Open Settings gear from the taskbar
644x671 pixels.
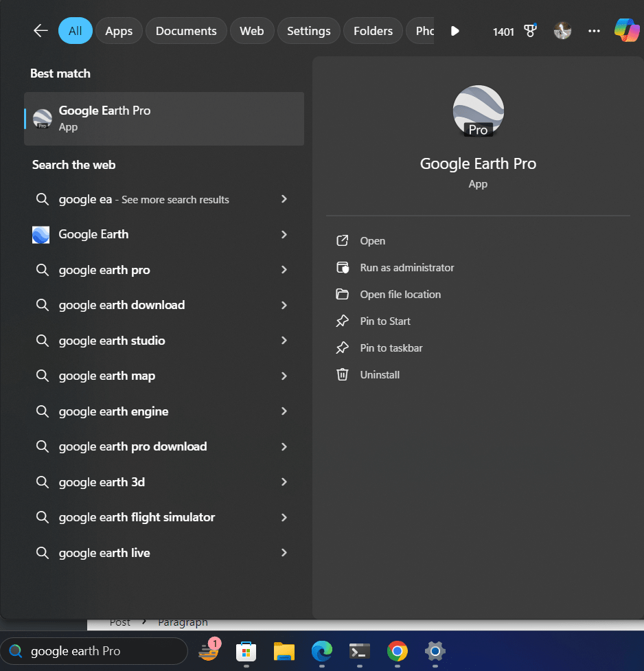click(x=435, y=651)
